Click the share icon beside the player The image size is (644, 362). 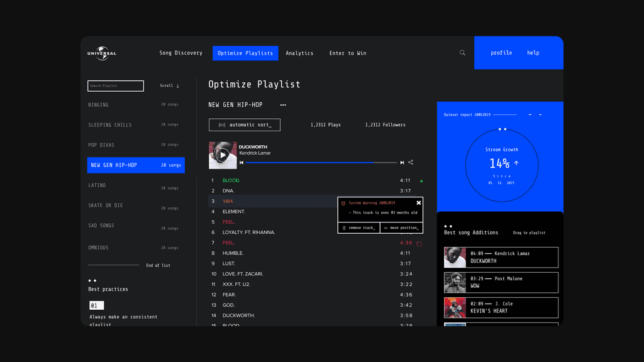411,162
